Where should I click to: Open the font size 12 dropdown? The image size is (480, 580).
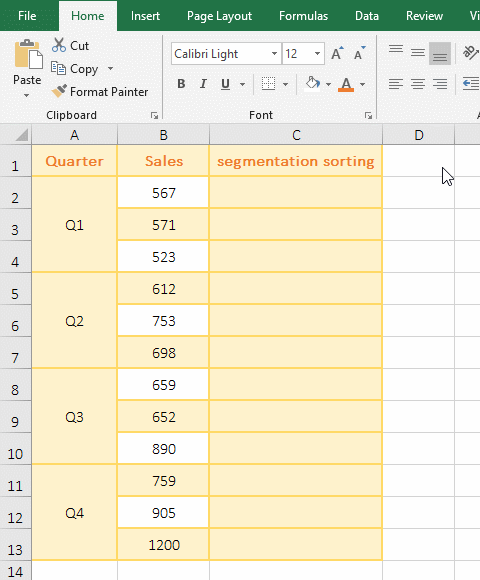317,54
